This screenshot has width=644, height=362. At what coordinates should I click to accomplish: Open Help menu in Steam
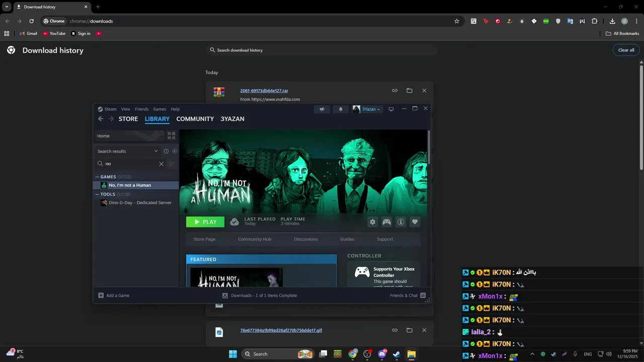pyautogui.click(x=175, y=109)
